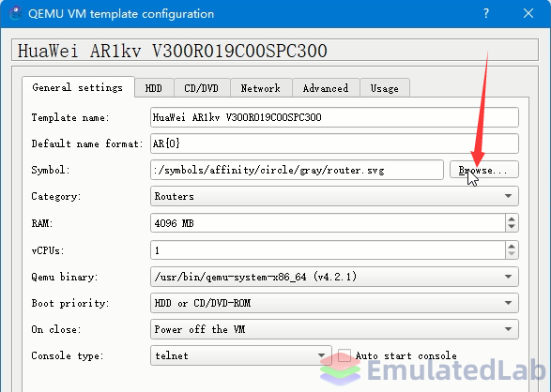This screenshot has height=392, width=551.
Task: Increase RAM with the up arrow
Action: pos(512,219)
